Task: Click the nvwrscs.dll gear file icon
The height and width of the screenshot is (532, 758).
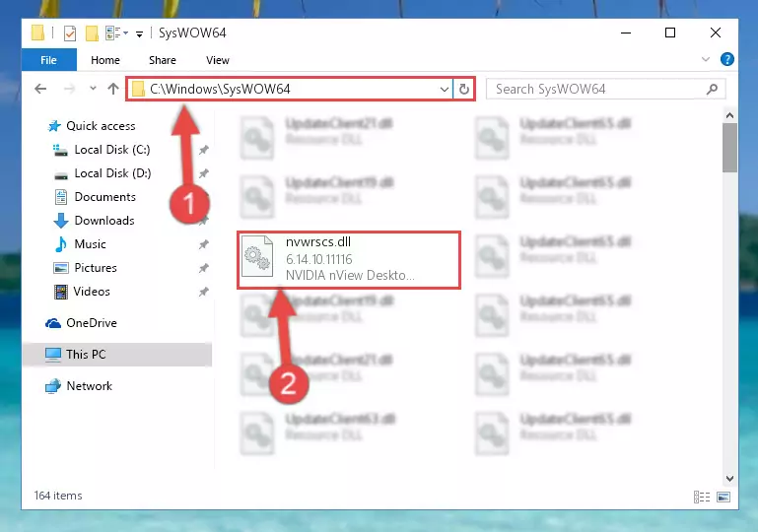Action: 257,256
